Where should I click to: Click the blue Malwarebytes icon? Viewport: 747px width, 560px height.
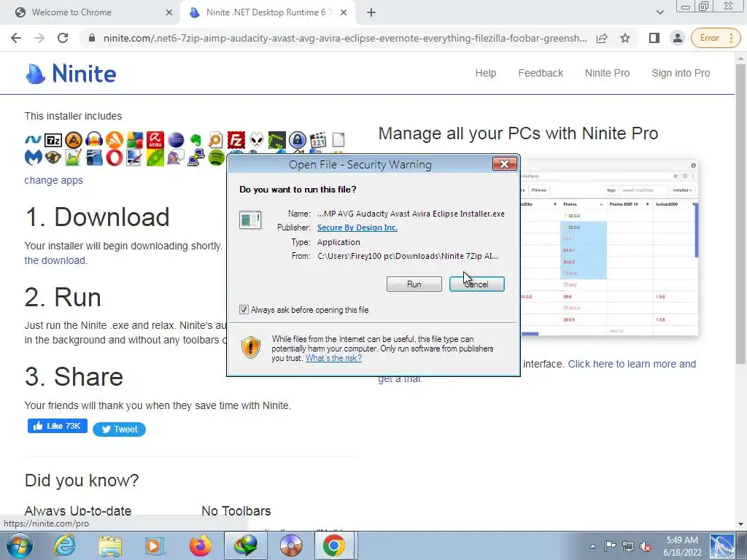pyautogui.click(x=33, y=157)
